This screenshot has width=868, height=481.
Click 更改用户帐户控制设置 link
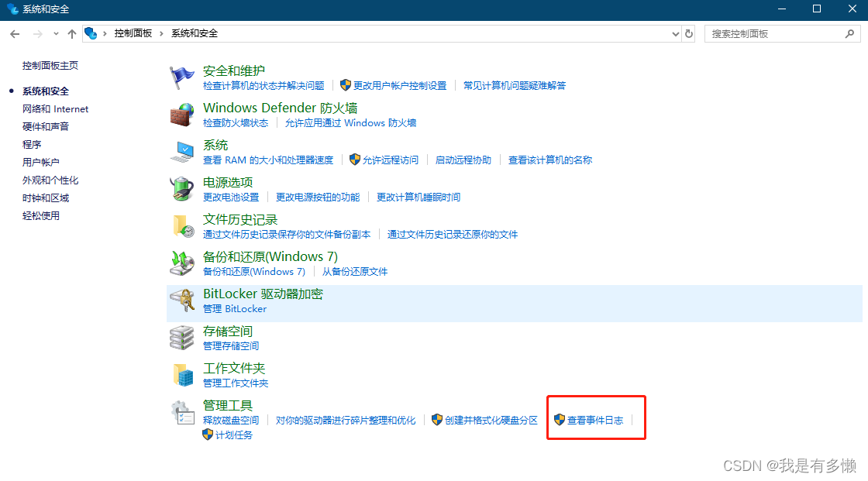tap(400, 86)
